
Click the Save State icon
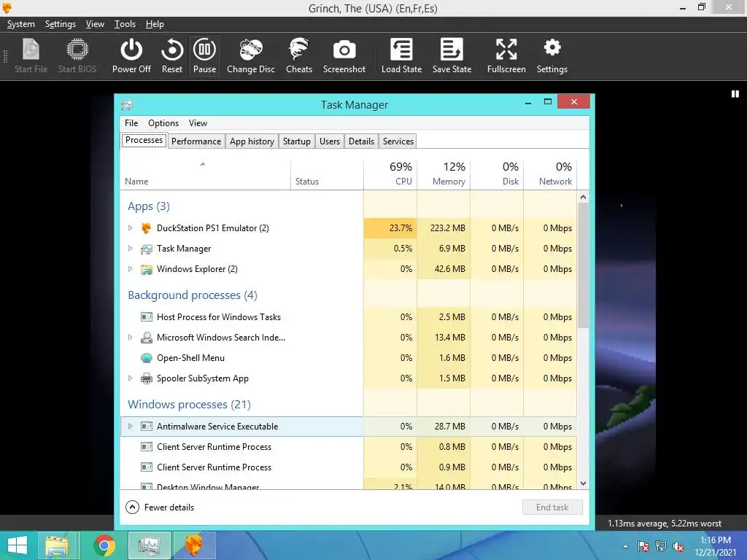[x=452, y=56]
